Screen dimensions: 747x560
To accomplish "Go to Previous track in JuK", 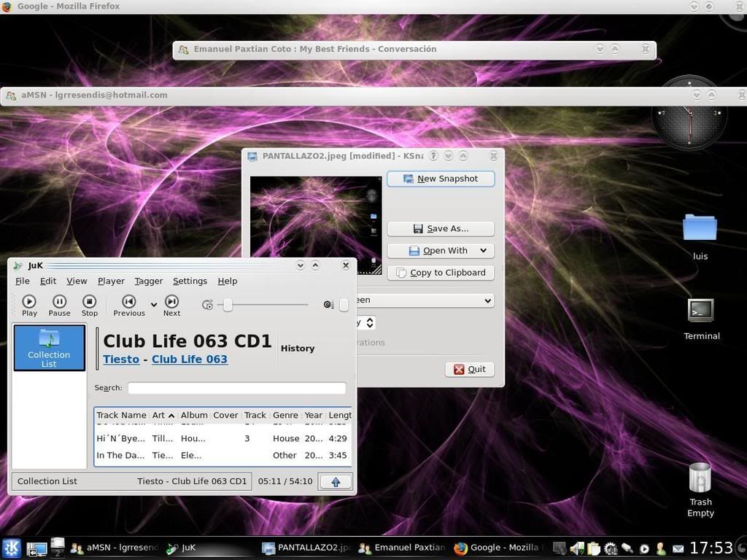I will 128,306.
